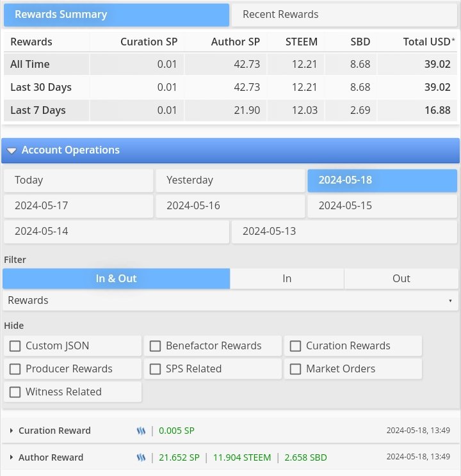Choose the In filter

coord(287,278)
